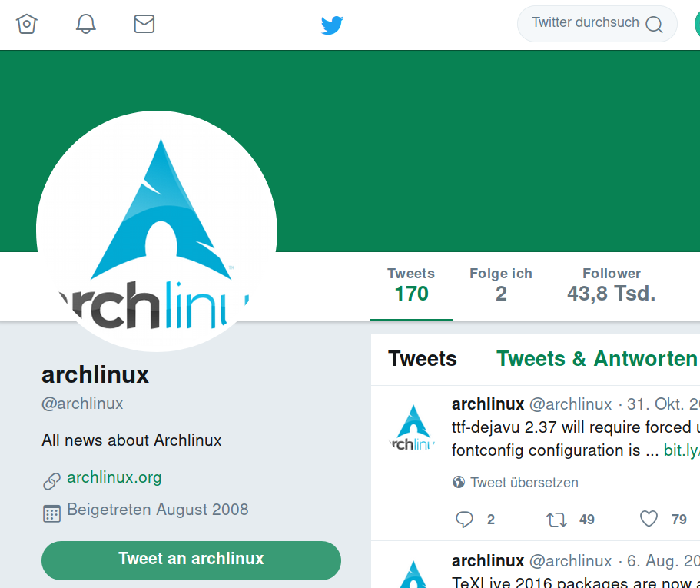Open the messages envelope icon
The image size is (700, 588).
(144, 24)
